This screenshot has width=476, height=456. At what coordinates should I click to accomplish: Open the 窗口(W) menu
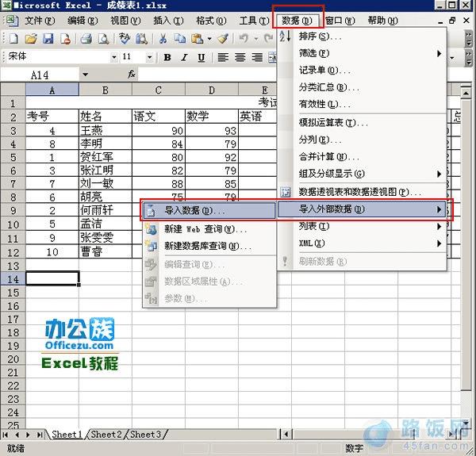[x=340, y=21]
